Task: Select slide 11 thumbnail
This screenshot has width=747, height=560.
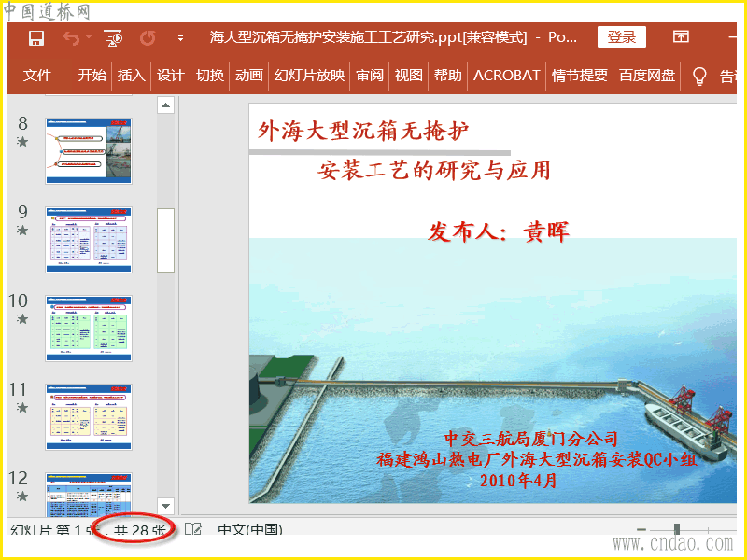Action: [89, 416]
